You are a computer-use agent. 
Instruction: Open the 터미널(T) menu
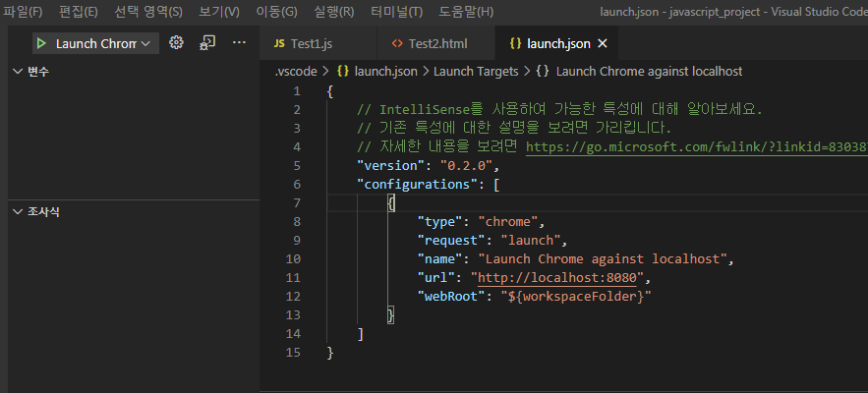(x=396, y=12)
